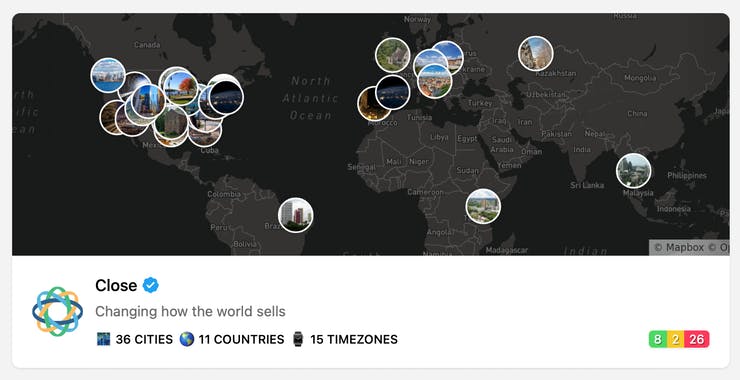Click the Turkey map label
The width and height of the screenshot is (740, 380).
pyautogui.click(x=480, y=102)
